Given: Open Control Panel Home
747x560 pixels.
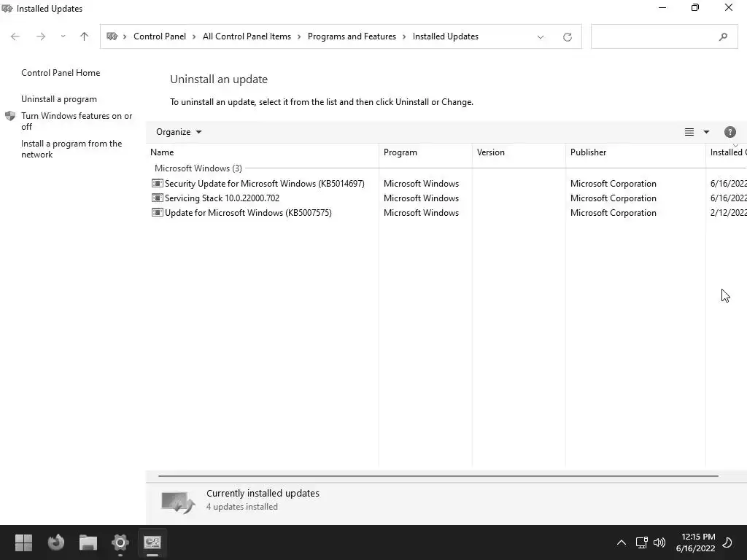Looking at the screenshot, I should 61,73.
